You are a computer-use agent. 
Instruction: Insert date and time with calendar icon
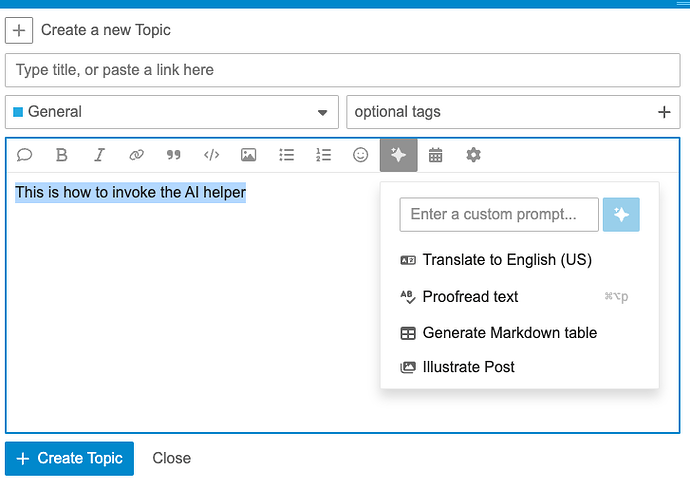tap(436, 155)
